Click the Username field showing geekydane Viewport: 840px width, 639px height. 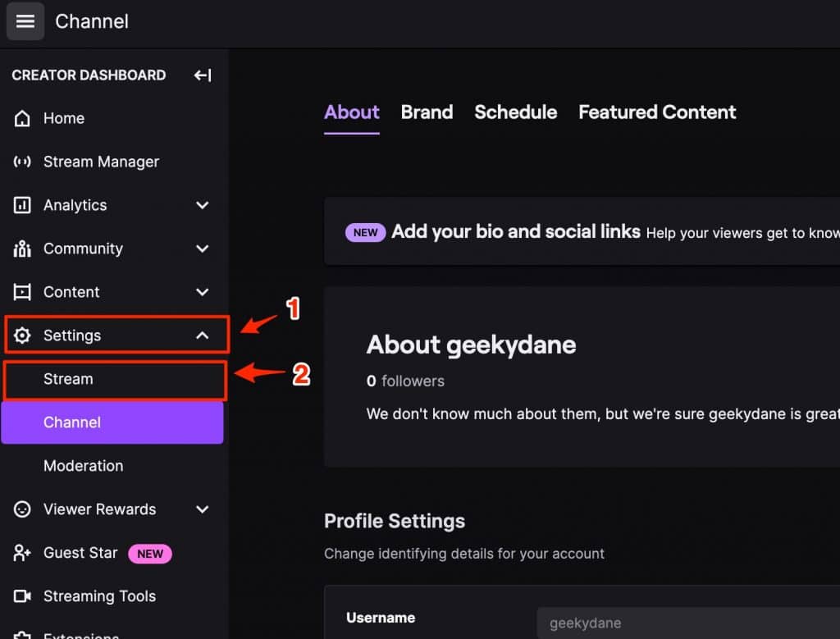pyautogui.click(x=688, y=623)
